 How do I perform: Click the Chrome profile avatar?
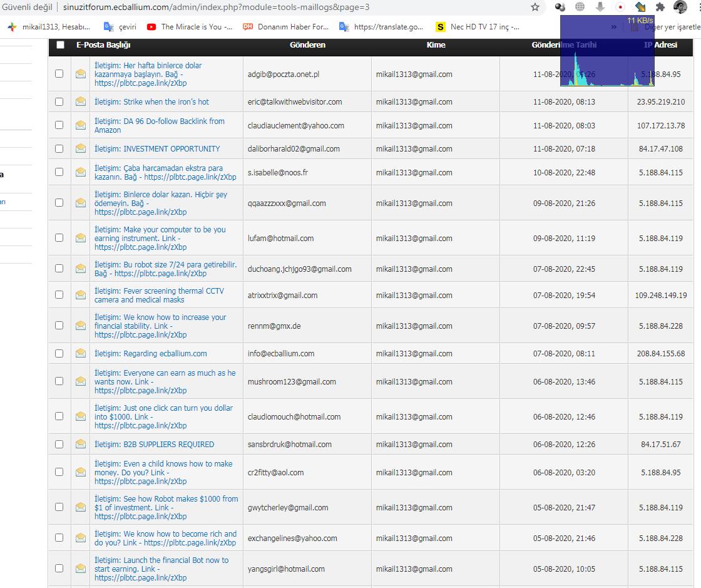point(680,7)
